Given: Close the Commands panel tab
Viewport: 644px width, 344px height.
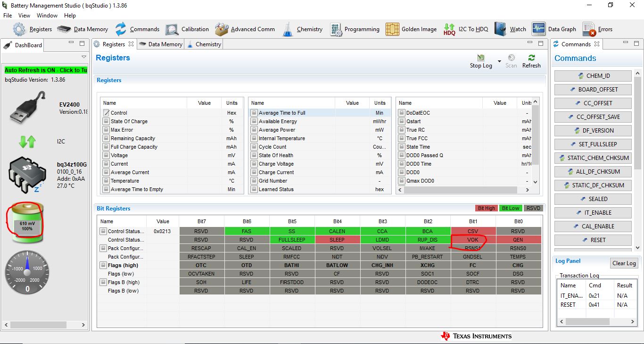Looking at the screenshot, I should tap(597, 44).
